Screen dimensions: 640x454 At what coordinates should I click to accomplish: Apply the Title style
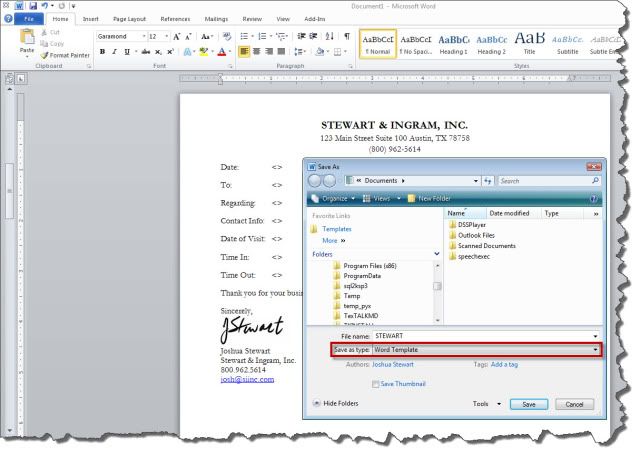(529, 44)
